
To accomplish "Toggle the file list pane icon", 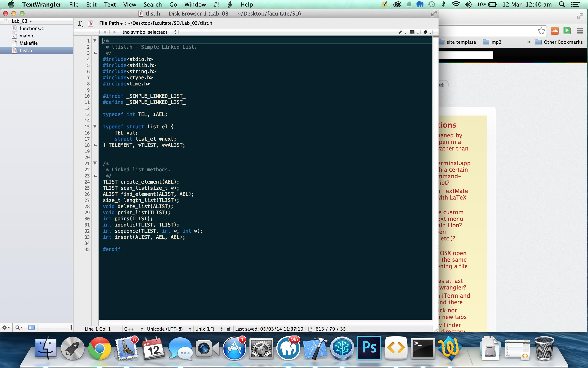I will click(31, 328).
